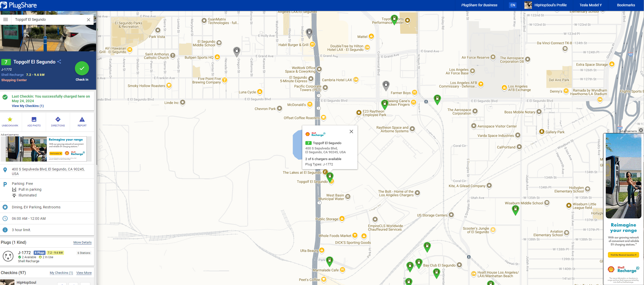
Task: Select gray charger pin on Oregon St
Action: coord(237,51)
